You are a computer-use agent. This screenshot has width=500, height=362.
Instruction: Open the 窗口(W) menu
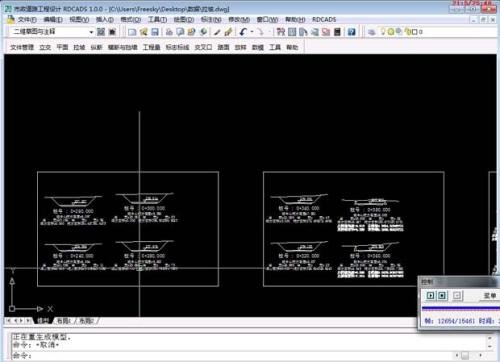(267, 20)
